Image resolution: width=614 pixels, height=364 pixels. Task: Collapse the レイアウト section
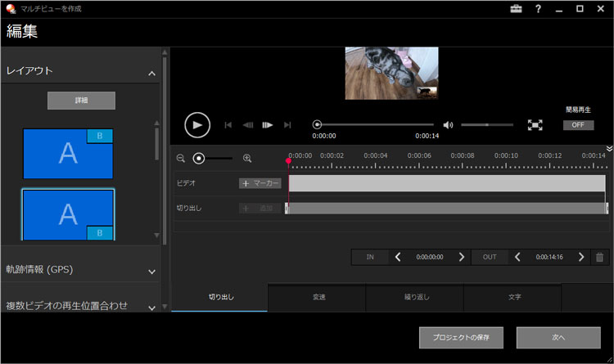pyautogui.click(x=152, y=74)
